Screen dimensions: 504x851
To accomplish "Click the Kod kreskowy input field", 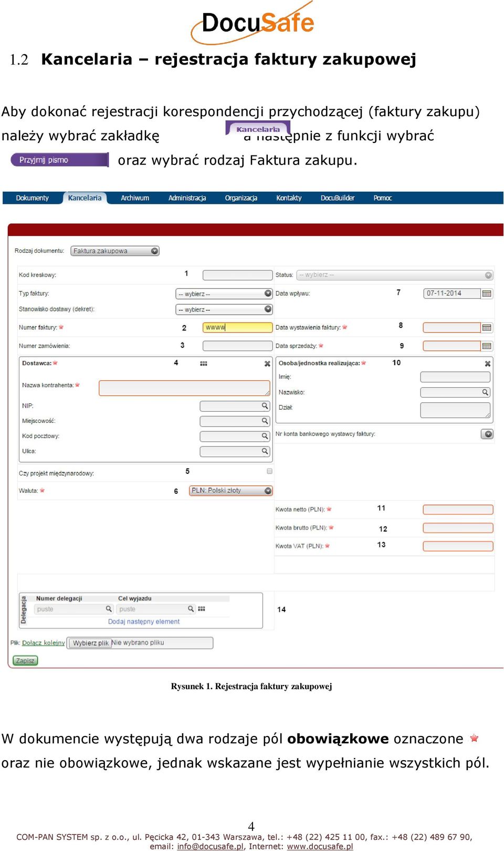I will [x=238, y=275].
